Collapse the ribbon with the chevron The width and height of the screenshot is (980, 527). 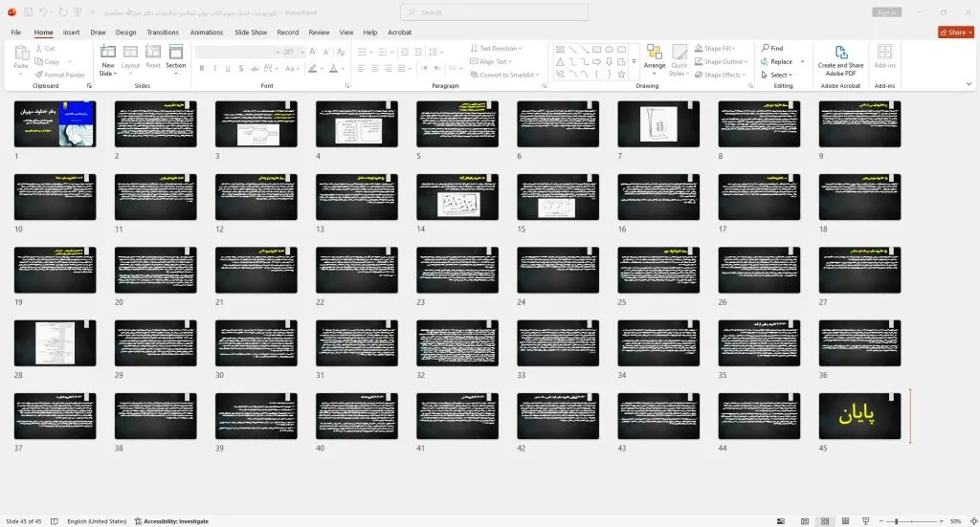point(969,83)
